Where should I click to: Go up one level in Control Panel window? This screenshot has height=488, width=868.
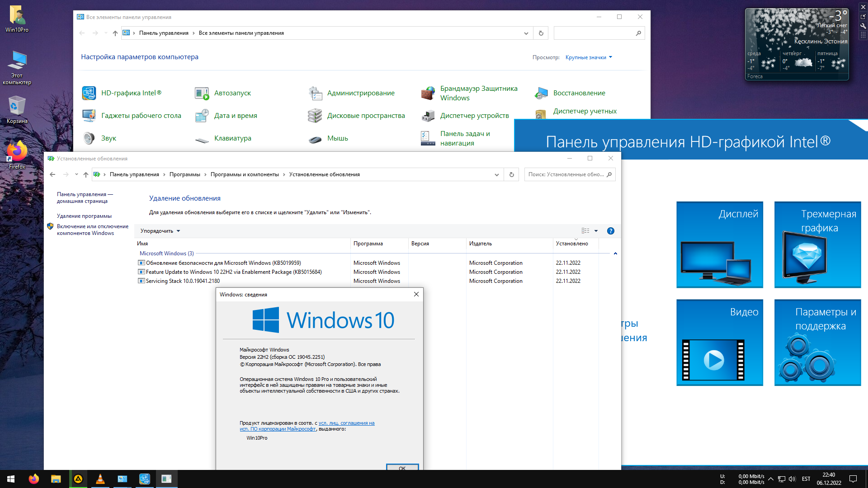click(x=115, y=33)
